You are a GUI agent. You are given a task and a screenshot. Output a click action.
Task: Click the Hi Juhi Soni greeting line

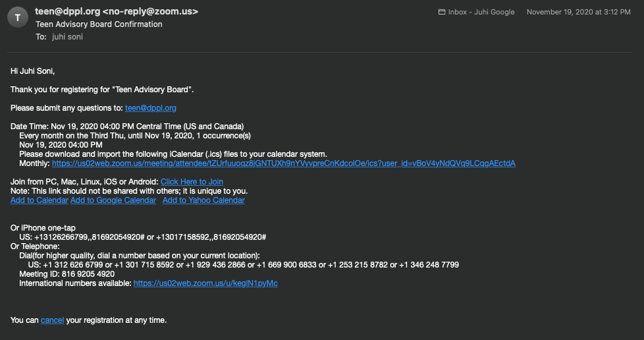click(x=32, y=71)
